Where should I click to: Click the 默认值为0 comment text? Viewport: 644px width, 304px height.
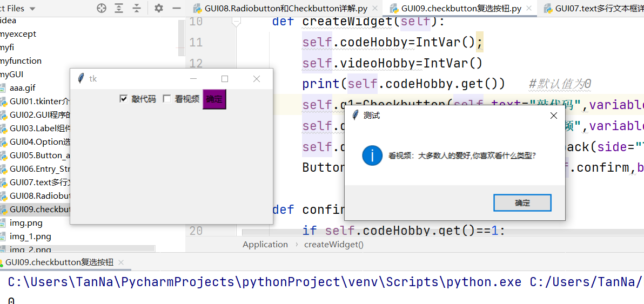point(560,84)
